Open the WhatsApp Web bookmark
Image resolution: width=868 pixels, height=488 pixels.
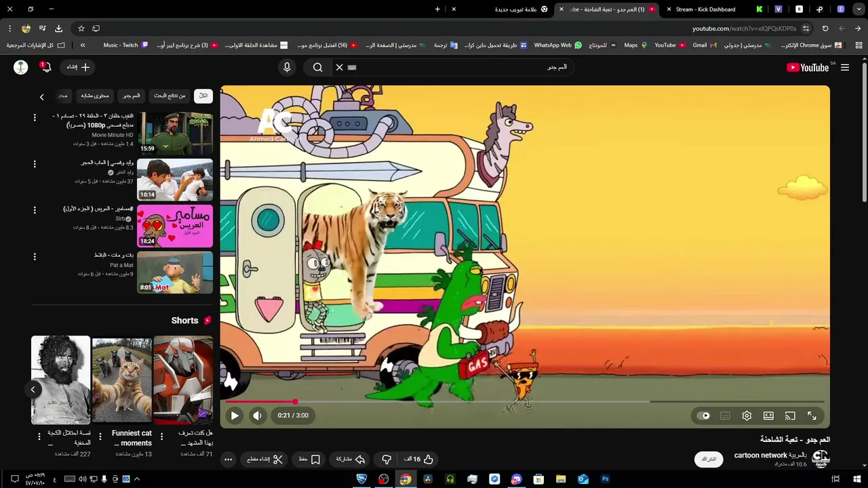(x=557, y=45)
